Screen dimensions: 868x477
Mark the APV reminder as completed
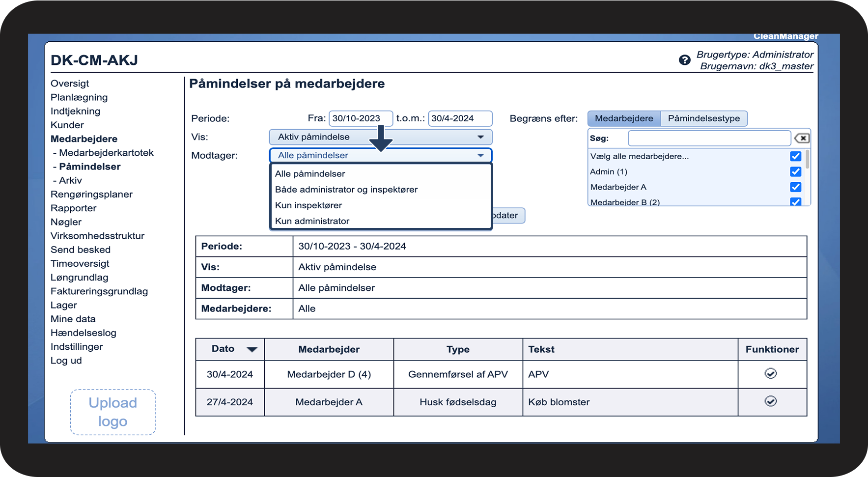pos(770,374)
